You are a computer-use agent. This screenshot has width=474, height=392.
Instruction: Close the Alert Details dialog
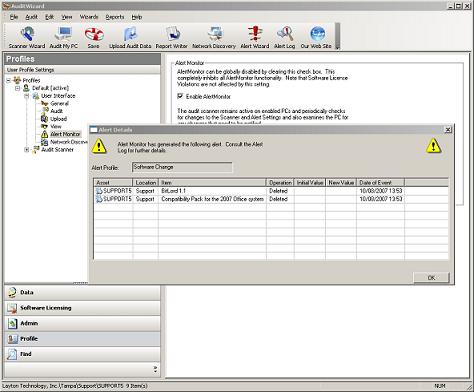coord(448,130)
